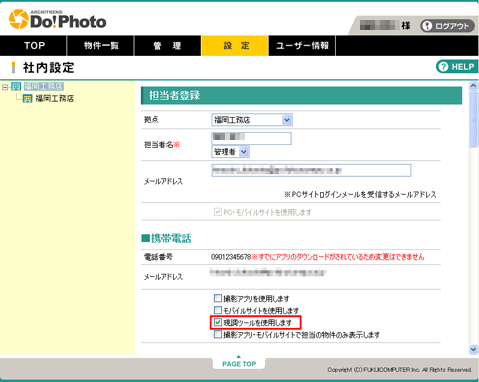This screenshot has width=479, height=382.
Task: Click the PCサイトログインメール note text
Action: (x=360, y=194)
